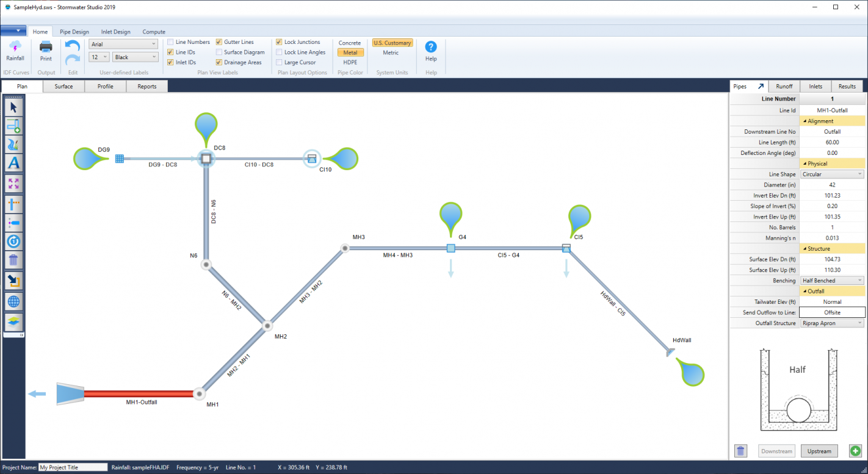The width and height of the screenshot is (868, 474).
Task: Open the font size 12 dropdown
Action: pos(99,57)
